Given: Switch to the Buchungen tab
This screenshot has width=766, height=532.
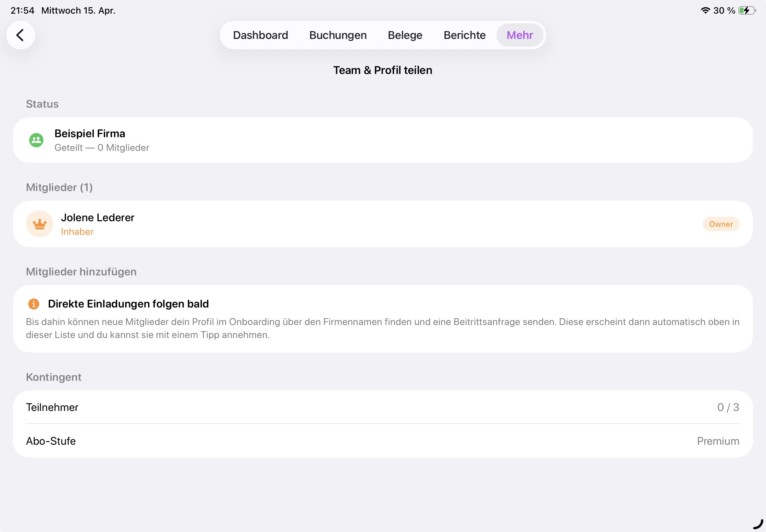Looking at the screenshot, I should click(x=338, y=35).
